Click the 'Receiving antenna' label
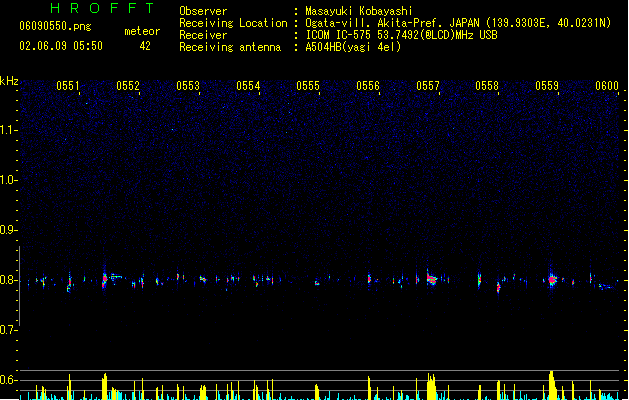Image resolution: width=629 pixels, height=400 pixels. tap(230, 47)
